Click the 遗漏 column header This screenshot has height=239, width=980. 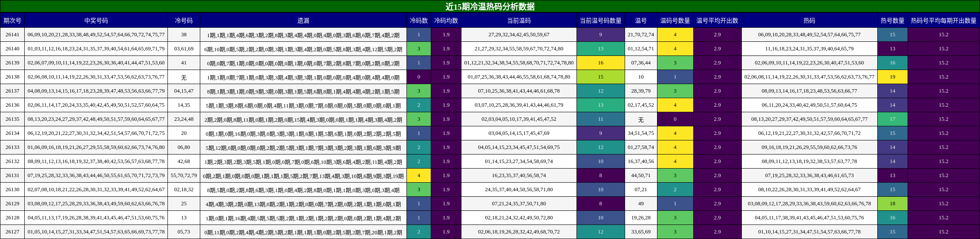(x=303, y=20)
